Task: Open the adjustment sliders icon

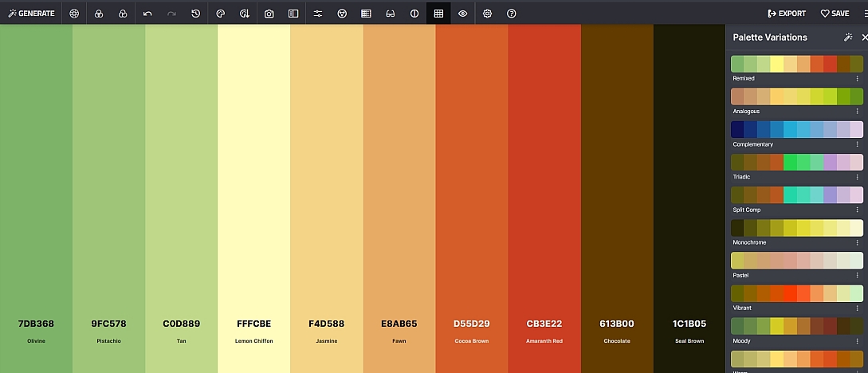Action: coord(318,14)
